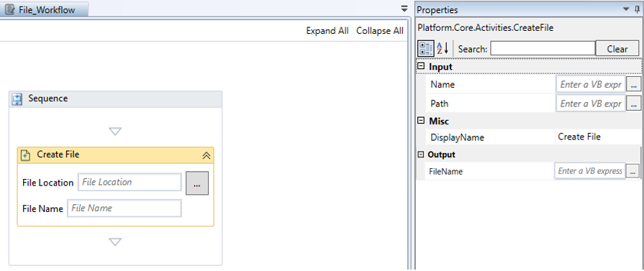Screen dimensions: 644x271
Task: Click the Properties panel title
Action: (x=437, y=10)
